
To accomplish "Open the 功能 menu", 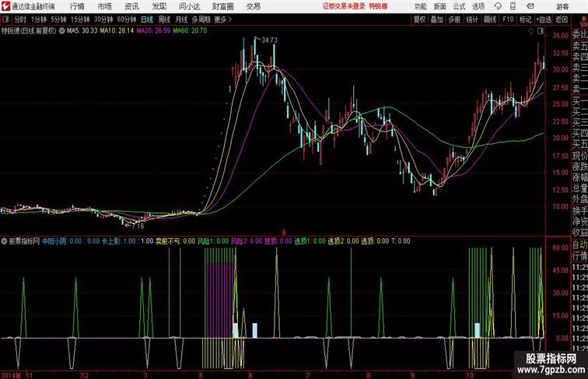I will (421, 6).
